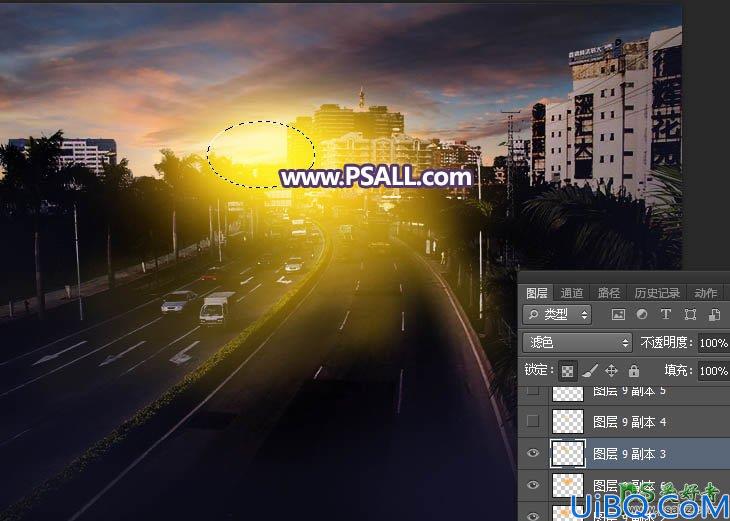Open the 动作 (Actions) tab
This screenshot has height=521, width=730.
[705, 293]
